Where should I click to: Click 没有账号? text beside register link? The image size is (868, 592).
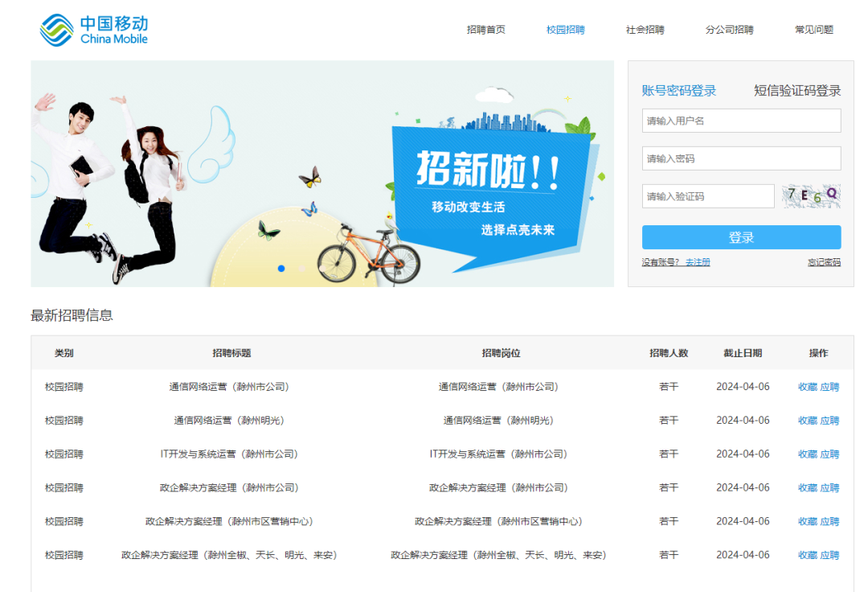tap(661, 262)
